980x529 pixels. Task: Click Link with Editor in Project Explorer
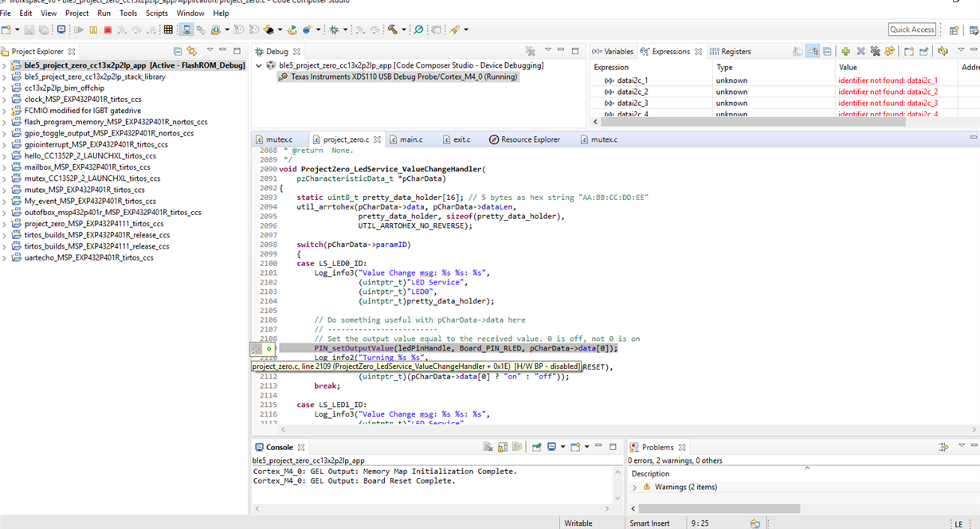192,51
